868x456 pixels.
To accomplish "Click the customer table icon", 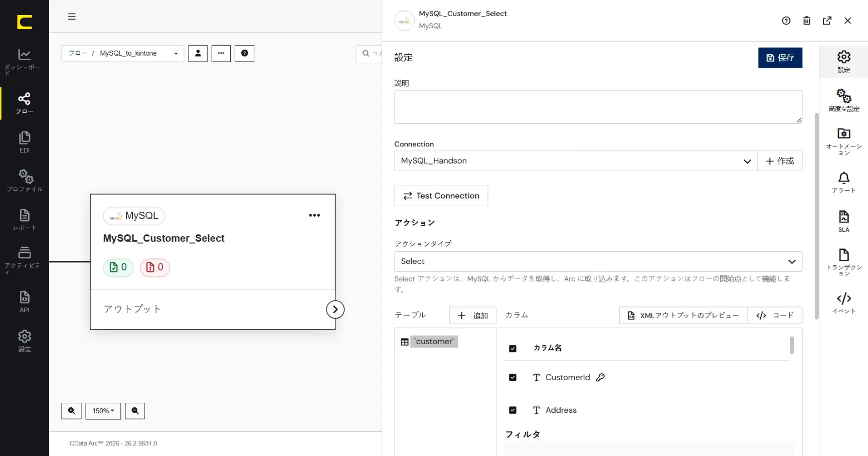I will pyautogui.click(x=405, y=342).
